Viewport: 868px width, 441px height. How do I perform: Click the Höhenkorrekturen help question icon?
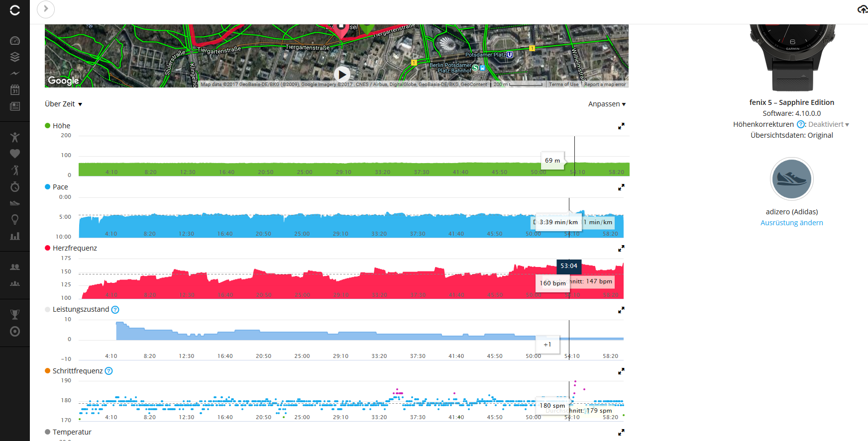point(801,124)
